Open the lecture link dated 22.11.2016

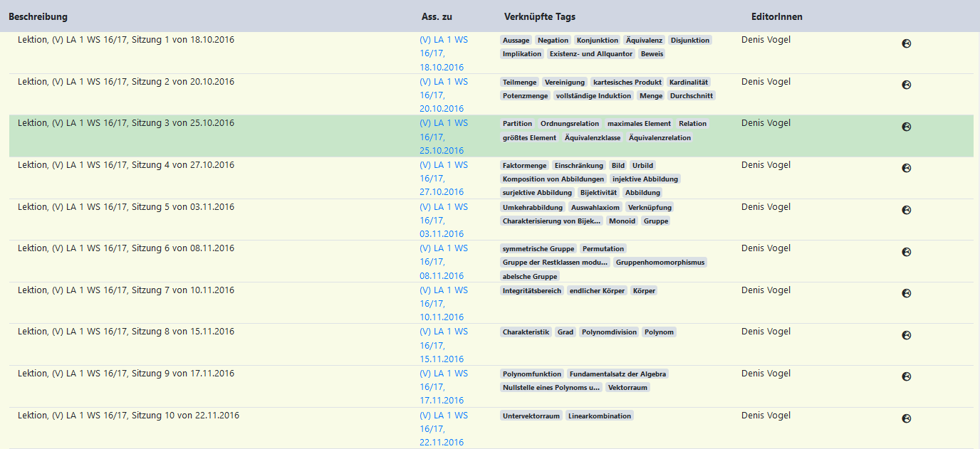pos(443,428)
